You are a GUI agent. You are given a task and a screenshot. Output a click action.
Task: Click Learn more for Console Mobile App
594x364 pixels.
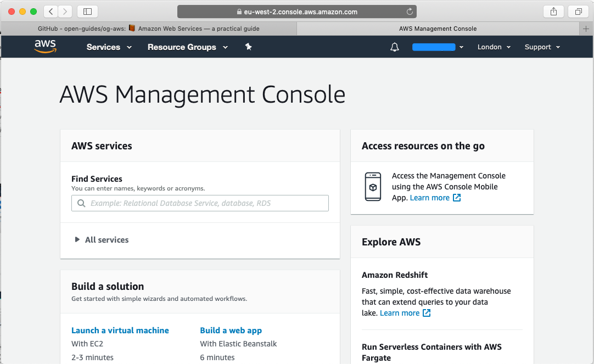430,198
